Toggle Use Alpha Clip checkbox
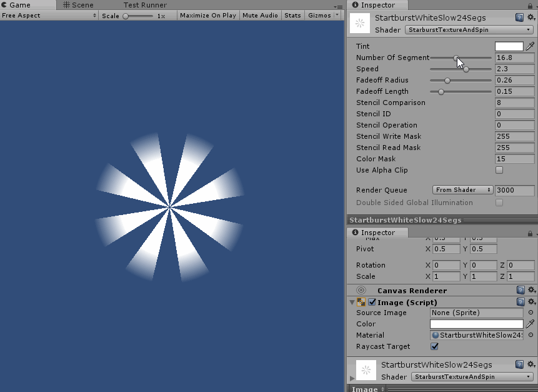Screen dimensions: 538x392 pyautogui.click(x=499, y=170)
